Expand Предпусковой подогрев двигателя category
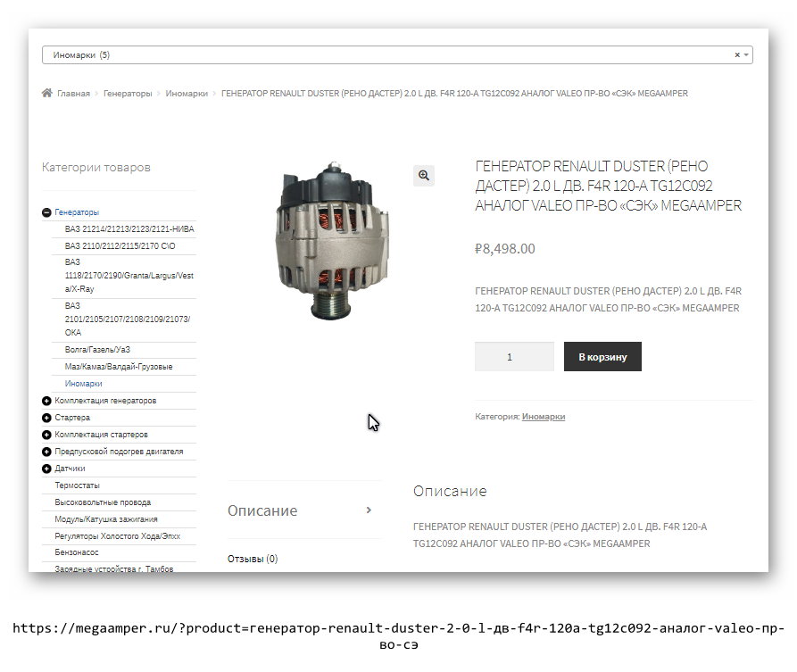This screenshot has height=672, width=797. 46,452
